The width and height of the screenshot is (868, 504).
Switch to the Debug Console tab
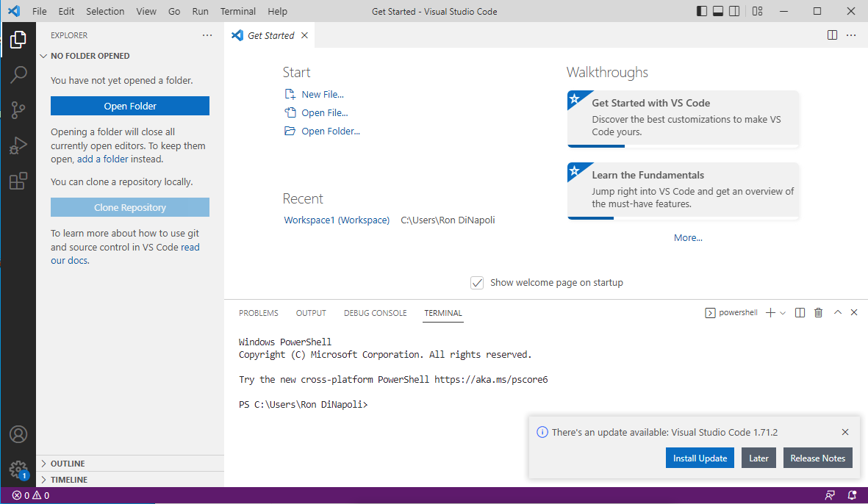coord(375,313)
